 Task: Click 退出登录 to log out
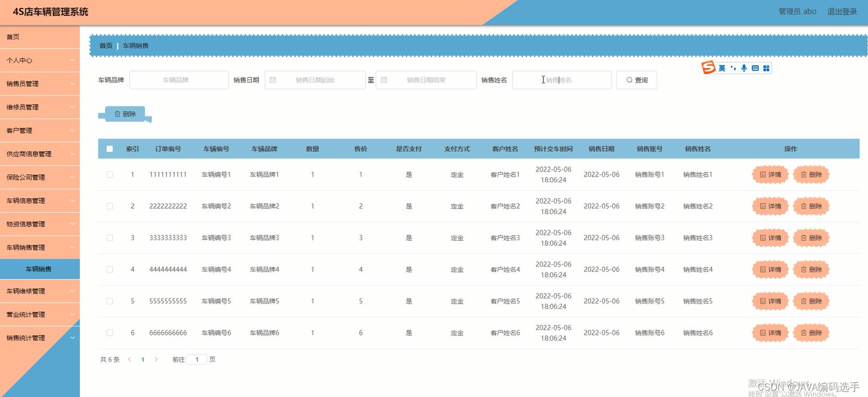click(x=842, y=11)
